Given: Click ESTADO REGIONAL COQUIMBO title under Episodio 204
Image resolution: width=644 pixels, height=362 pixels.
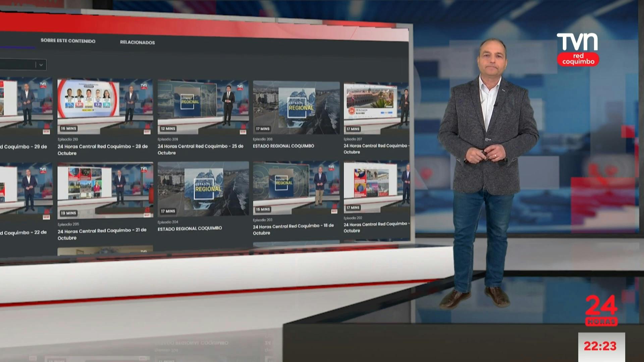Looking at the screenshot, I should tap(190, 228).
